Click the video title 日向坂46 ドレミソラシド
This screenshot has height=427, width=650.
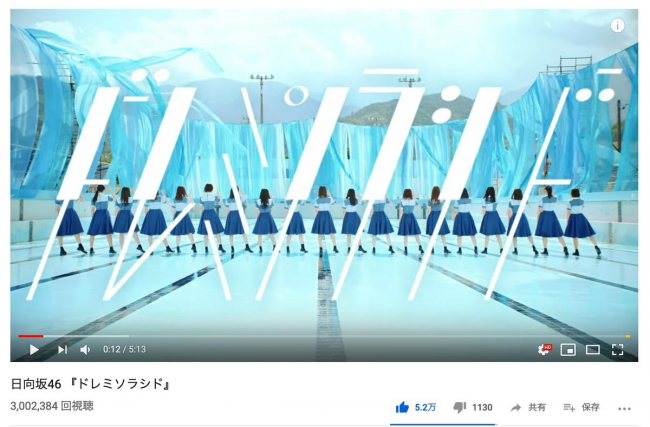pyautogui.click(x=90, y=384)
